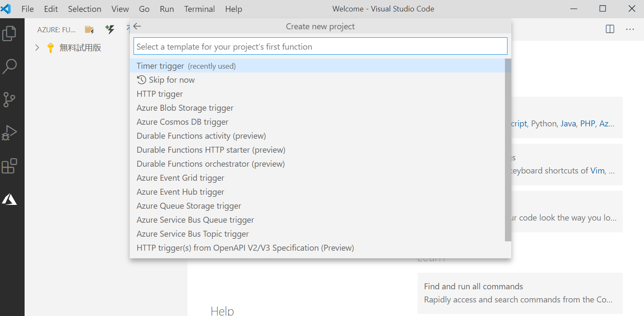The width and height of the screenshot is (644, 316).
Task: Pick Azure Queue Storage trigger
Action: [x=317, y=206]
